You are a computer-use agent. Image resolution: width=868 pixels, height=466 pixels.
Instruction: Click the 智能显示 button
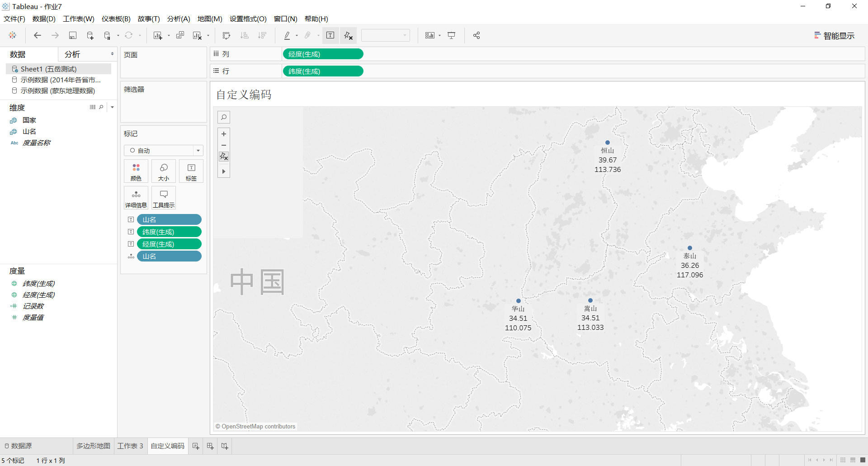[835, 35]
